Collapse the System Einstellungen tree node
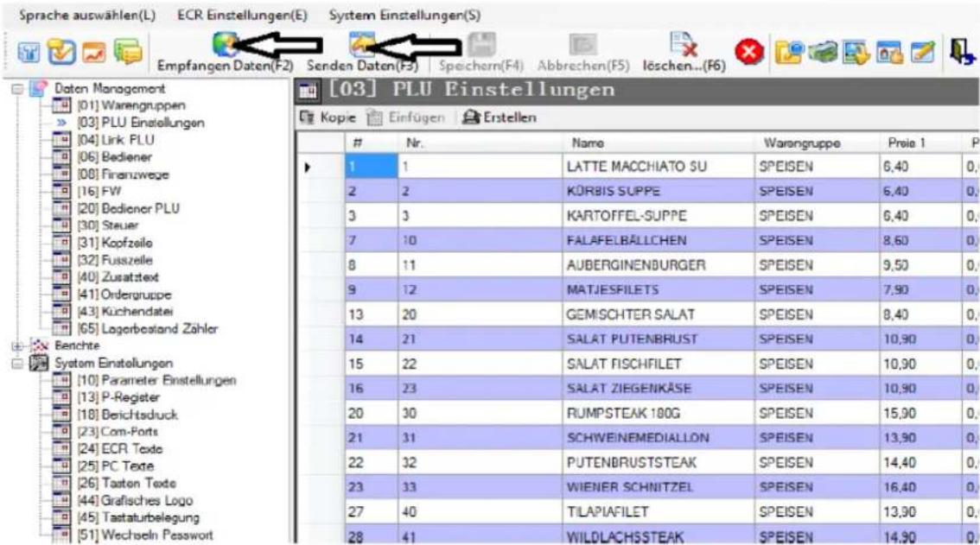Screen dimensions: 980x545 (x=17, y=363)
